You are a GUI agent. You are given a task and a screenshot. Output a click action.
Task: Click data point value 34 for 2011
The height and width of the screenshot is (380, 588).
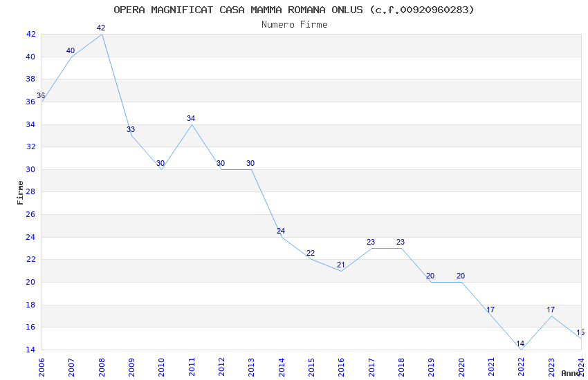191,118
